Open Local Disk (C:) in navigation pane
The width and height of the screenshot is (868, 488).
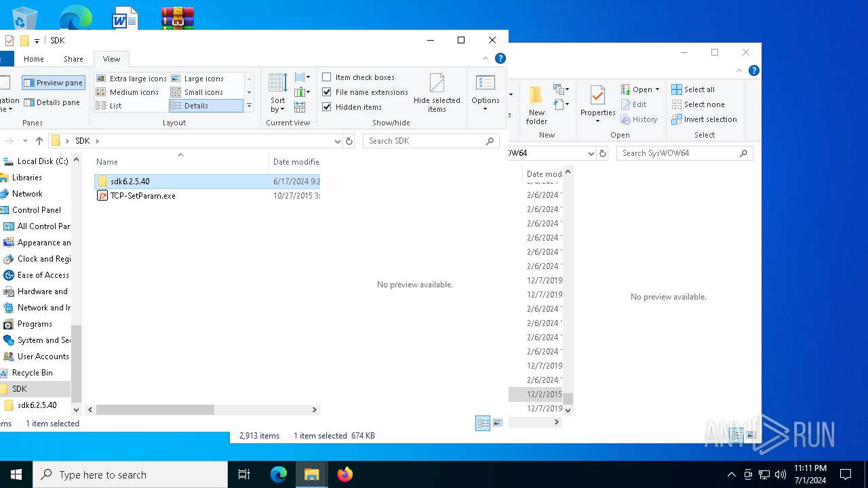(x=42, y=161)
